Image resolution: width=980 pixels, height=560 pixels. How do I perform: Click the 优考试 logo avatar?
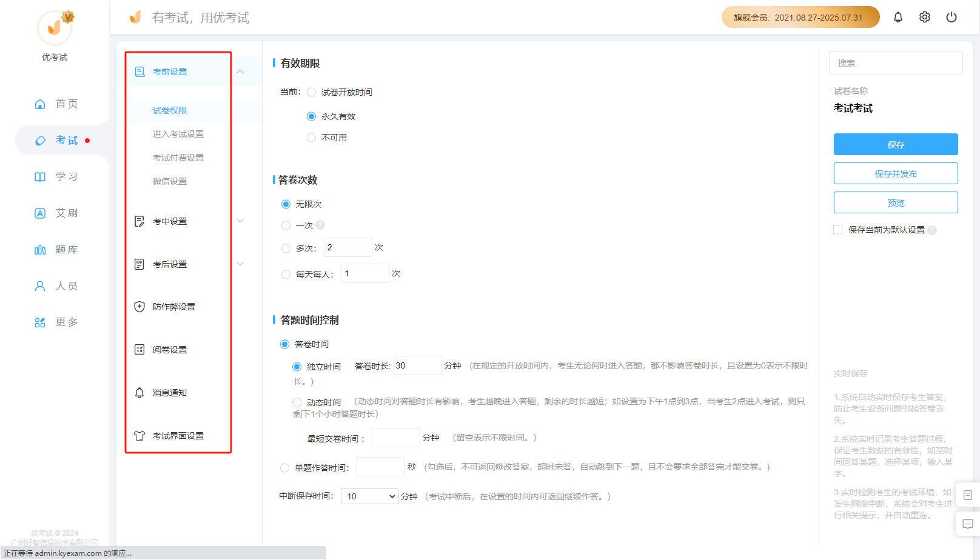(x=55, y=27)
